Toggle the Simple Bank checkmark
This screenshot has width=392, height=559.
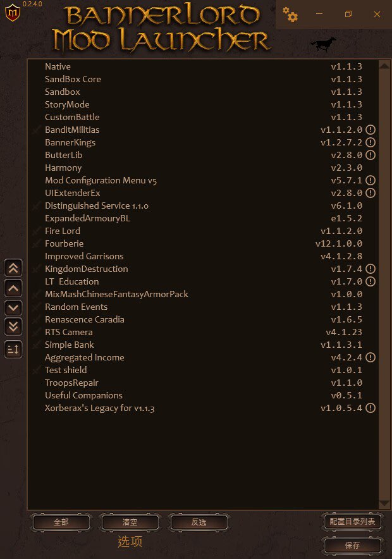coord(36,345)
